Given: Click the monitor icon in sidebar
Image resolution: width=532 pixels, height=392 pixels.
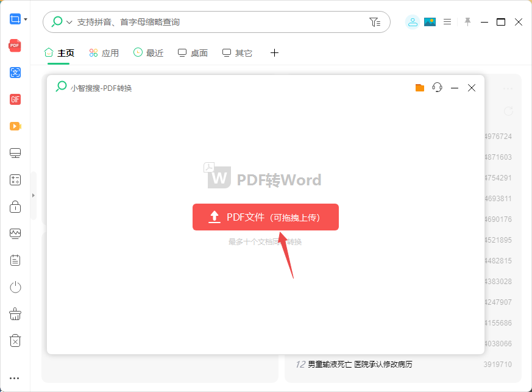Looking at the screenshot, I should (x=15, y=153).
